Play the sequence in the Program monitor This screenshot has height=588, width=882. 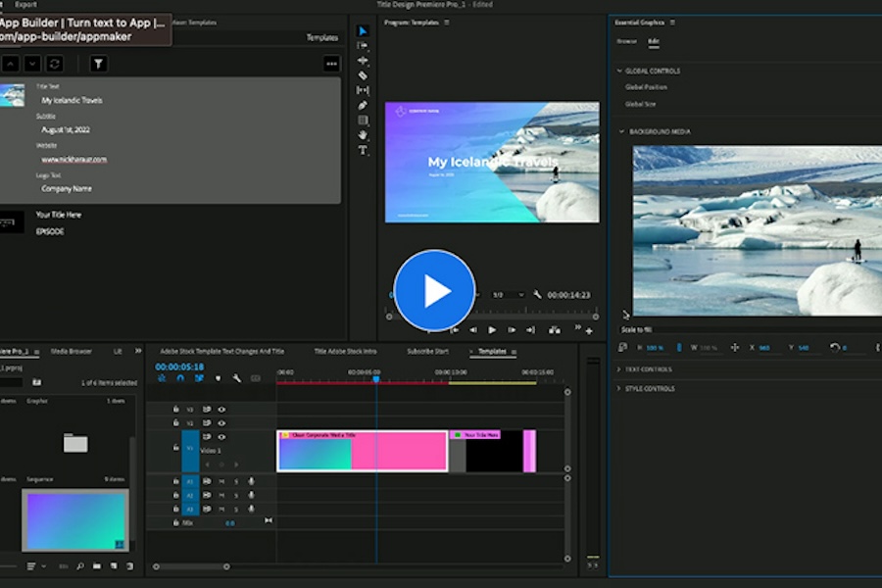tap(492, 330)
